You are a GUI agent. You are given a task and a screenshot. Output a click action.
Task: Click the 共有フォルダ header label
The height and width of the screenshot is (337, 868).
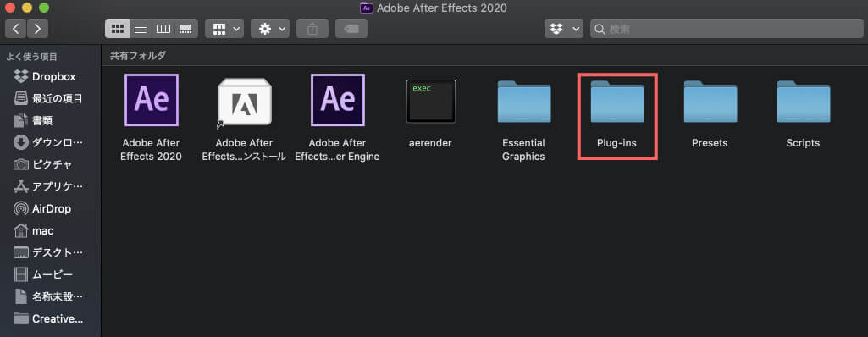coord(138,55)
